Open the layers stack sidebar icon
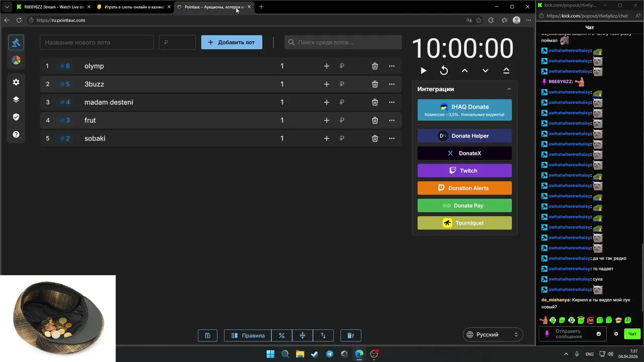The width and height of the screenshot is (644, 362). tap(16, 100)
